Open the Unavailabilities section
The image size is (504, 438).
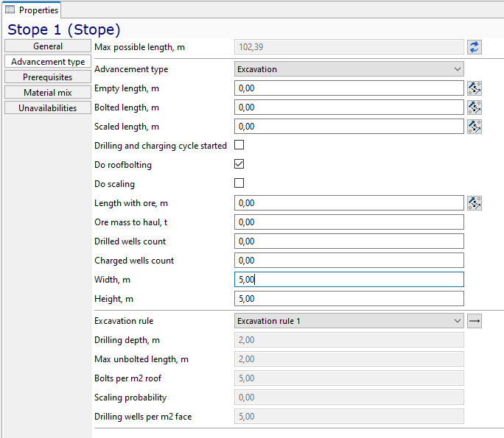[48, 108]
